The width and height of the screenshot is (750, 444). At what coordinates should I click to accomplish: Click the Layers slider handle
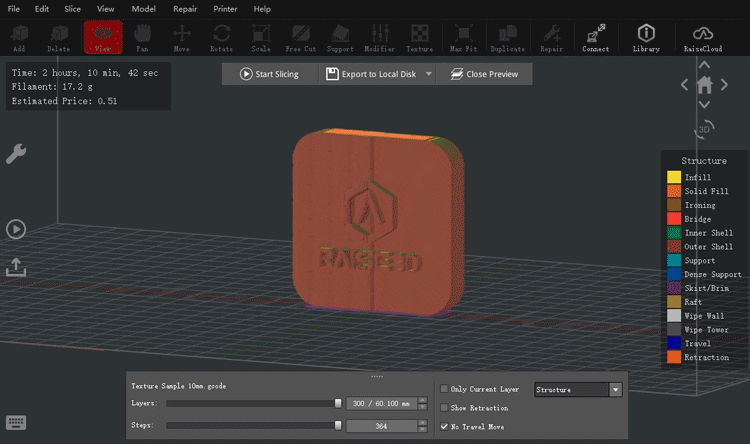[x=338, y=403]
